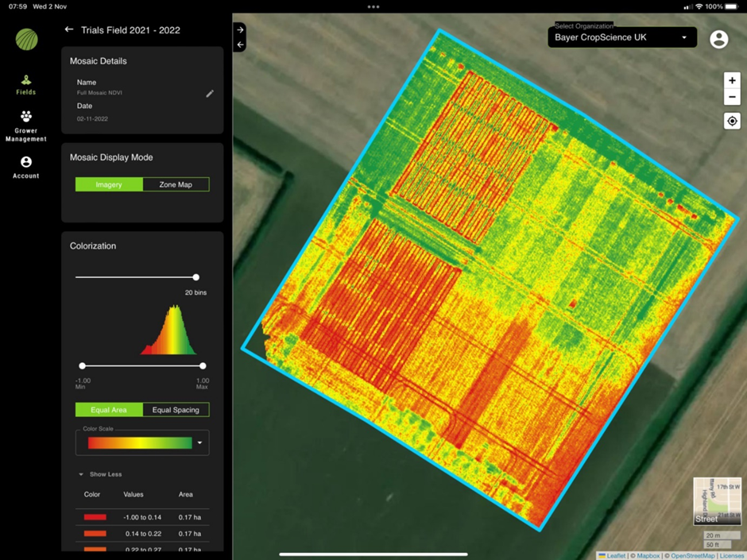Open the Select Organization dropdown
The image size is (747, 560).
(x=622, y=37)
